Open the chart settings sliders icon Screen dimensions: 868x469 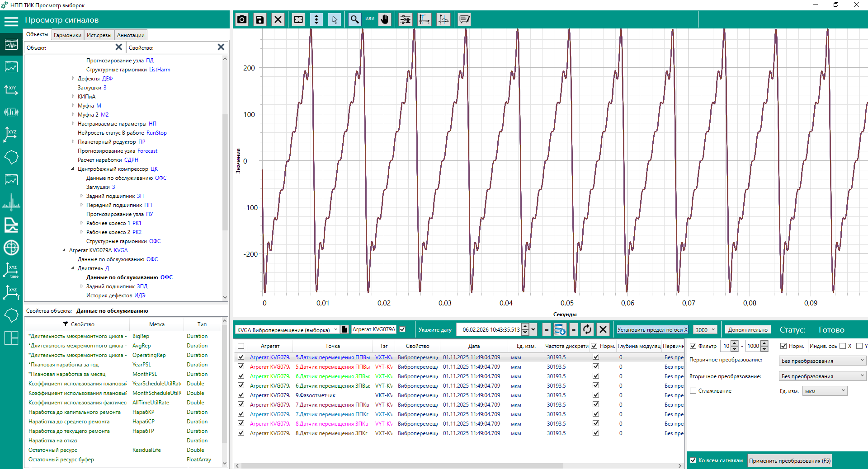[406, 19]
